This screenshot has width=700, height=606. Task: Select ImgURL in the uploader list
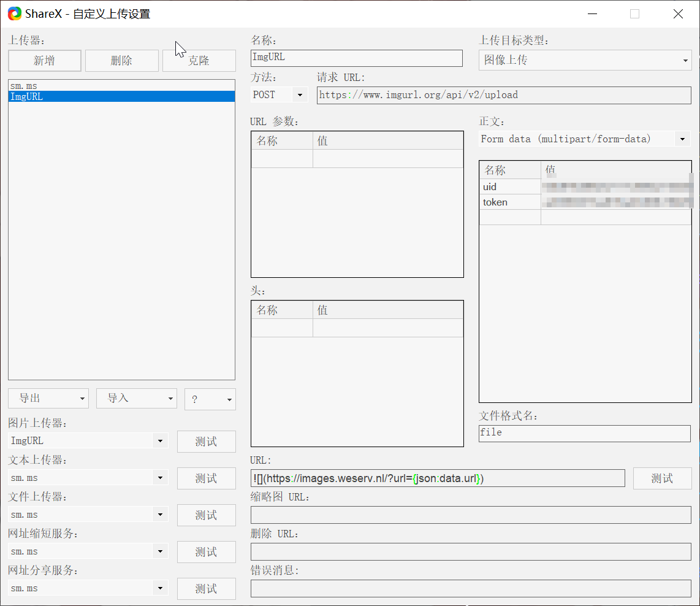121,96
